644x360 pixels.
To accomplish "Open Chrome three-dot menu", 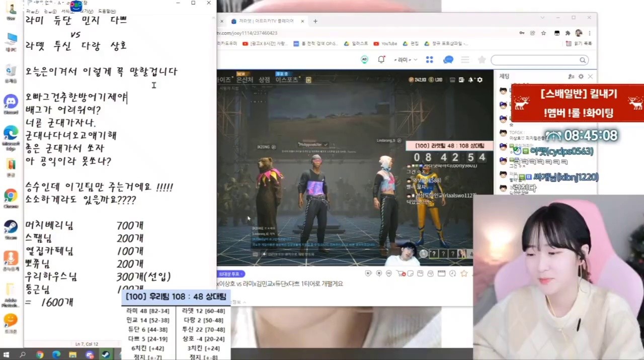I will pos(589,33).
